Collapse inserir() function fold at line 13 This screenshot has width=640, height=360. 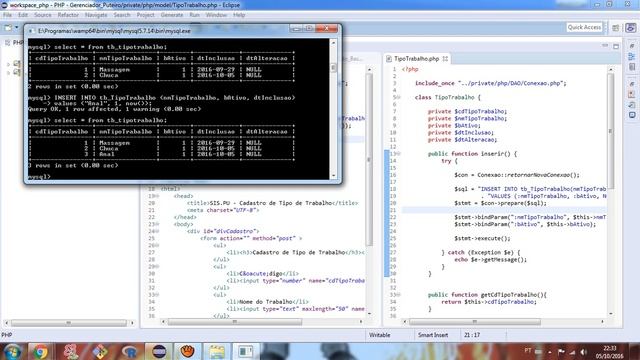click(x=399, y=153)
